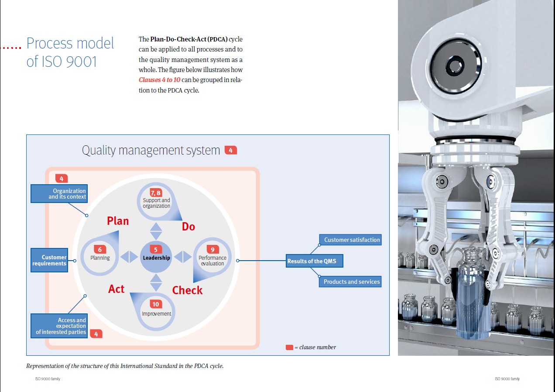Click the Organization and its context box
Screen dimensions: 555x392
pos(58,194)
